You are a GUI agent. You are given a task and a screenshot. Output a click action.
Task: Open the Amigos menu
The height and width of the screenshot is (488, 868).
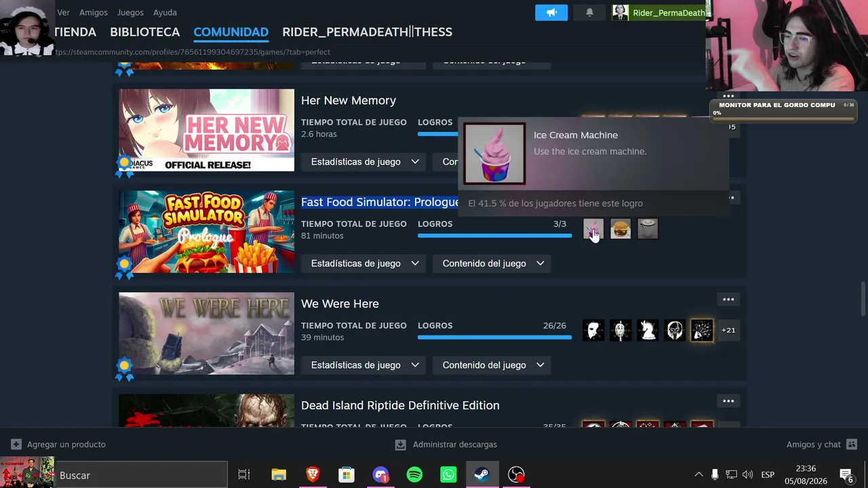point(94,12)
